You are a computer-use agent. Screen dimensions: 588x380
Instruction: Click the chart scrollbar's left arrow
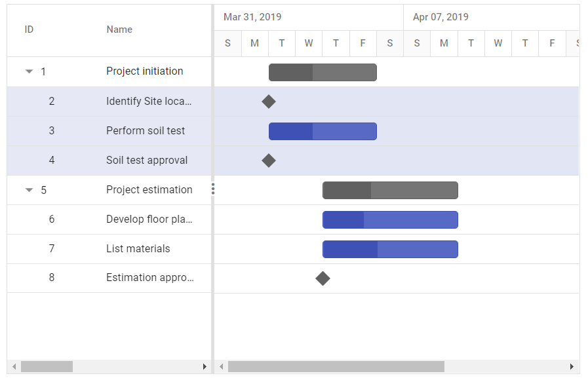click(x=222, y=366)
